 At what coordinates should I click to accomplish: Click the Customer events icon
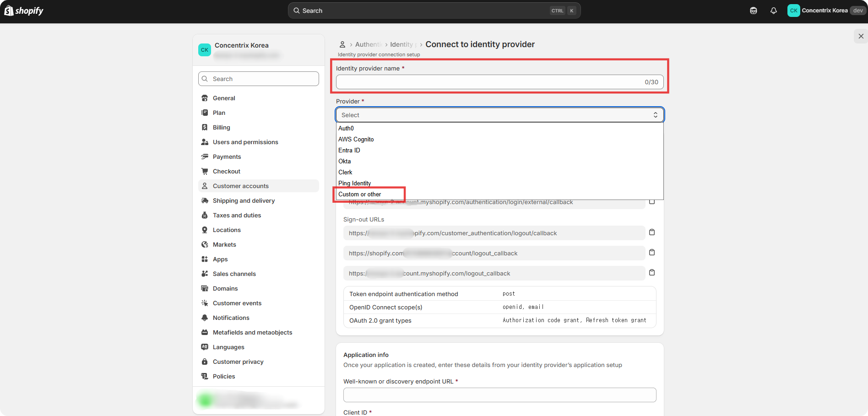205,303
